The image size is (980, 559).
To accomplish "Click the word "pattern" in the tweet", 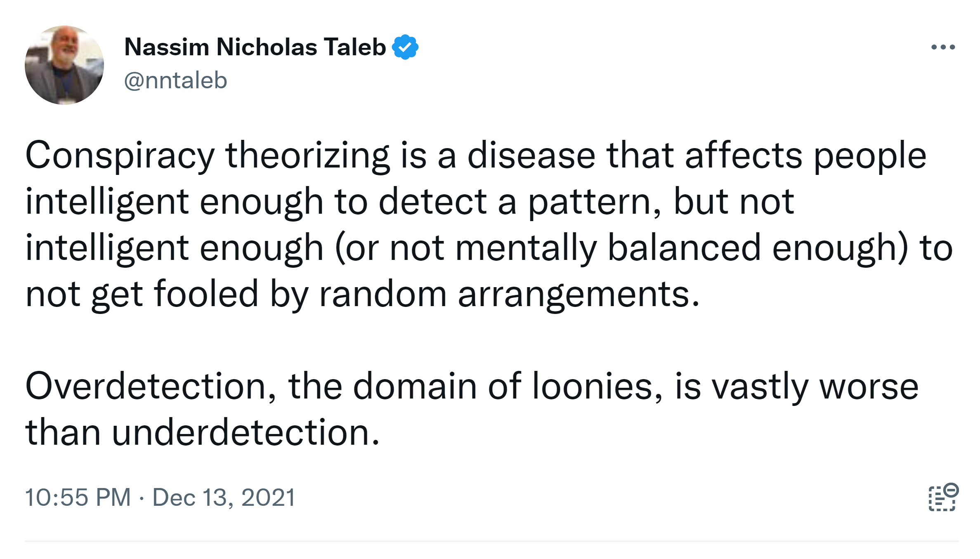I will (595, 202).
